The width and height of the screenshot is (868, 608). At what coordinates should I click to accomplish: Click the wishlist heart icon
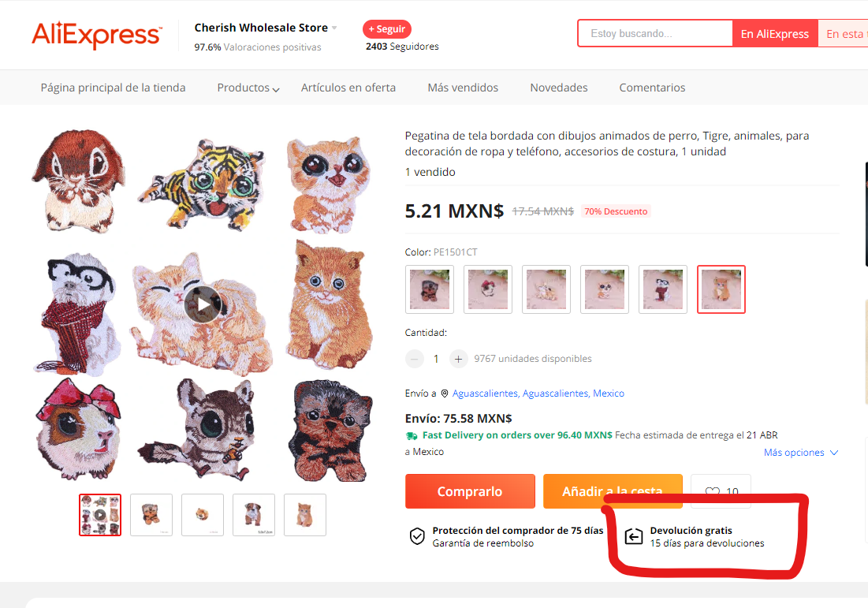tap(713, 491)
